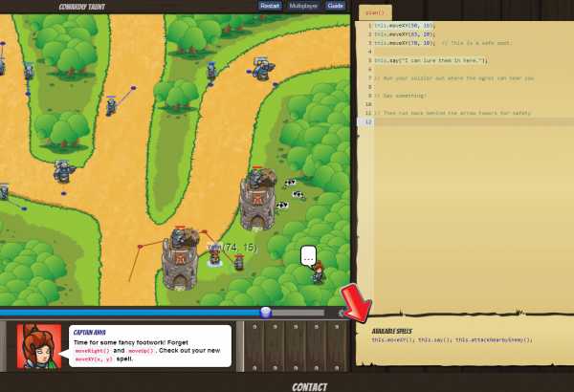Click the Restart button
Screen dimensions: 574x392
coord(270,6)
